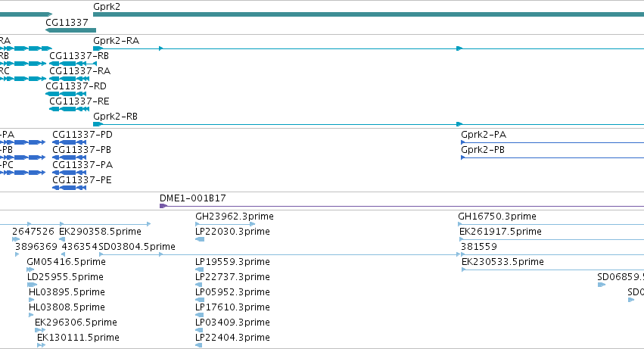644x349 pixels.
Task: Click the GM05416.5prime EST glyph
Action: pos(30,270)
